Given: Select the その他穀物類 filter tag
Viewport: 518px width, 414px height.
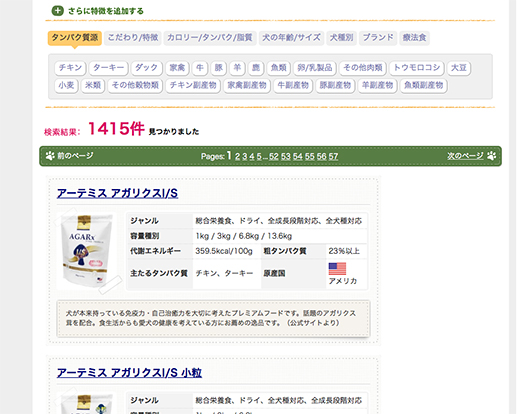Looking at the screenshot, I should [135, 86].
